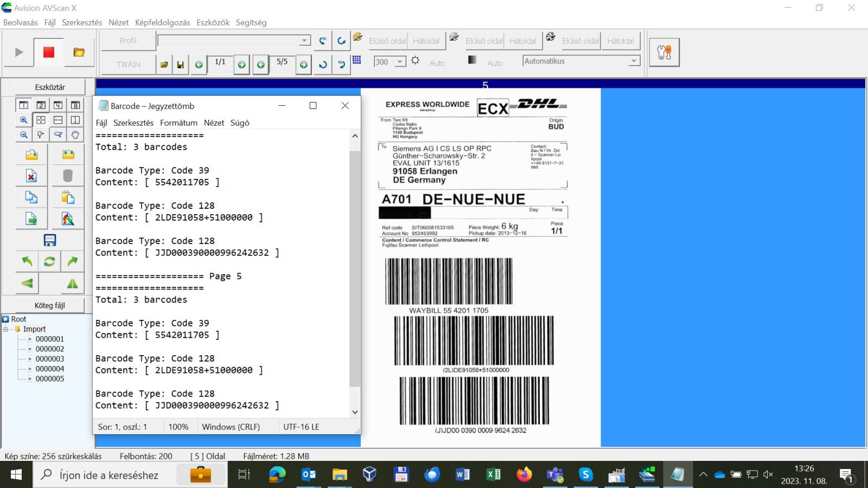Open the Képfeldolgozás menu
Screen dimensions: 868x488
pyautogui.click(x=163, y=23)
